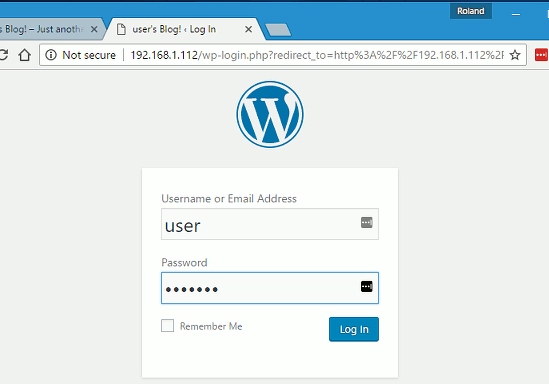Click the 'Not secure' label
The height and width of the screenshot is (384, 549).
click(89, 55)
